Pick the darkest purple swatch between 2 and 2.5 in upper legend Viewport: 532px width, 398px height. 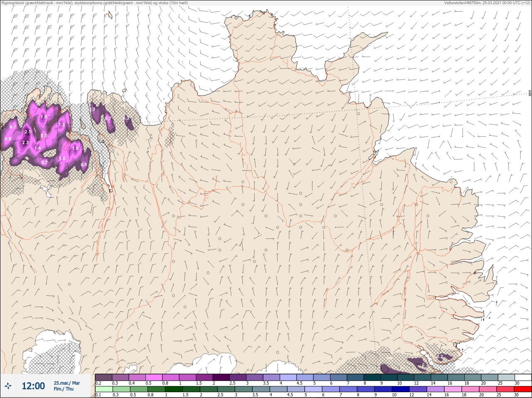coord(222,377)
